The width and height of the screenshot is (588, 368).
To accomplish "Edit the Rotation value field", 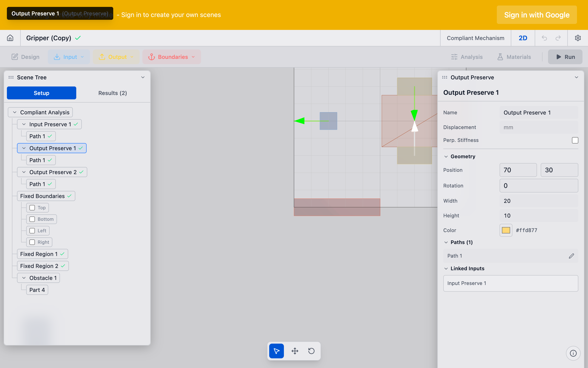I will pyautogui.click(x=539, y=186).
